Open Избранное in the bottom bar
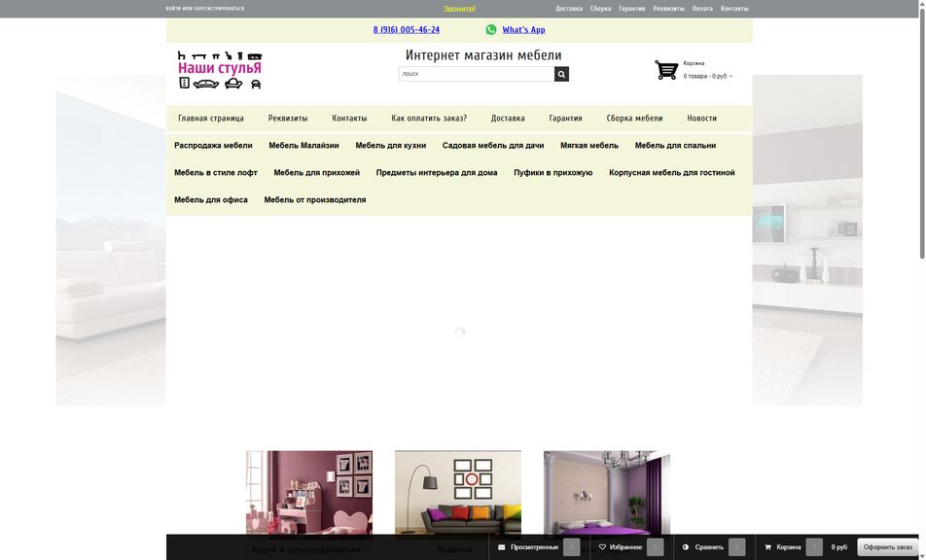 625,547
